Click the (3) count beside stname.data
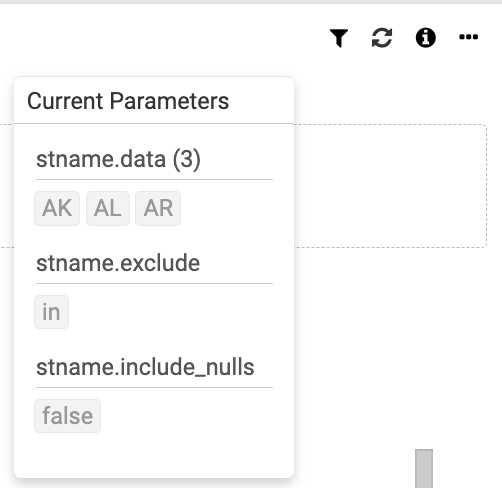This screenshot has width=502, height=488. point(187,159)
